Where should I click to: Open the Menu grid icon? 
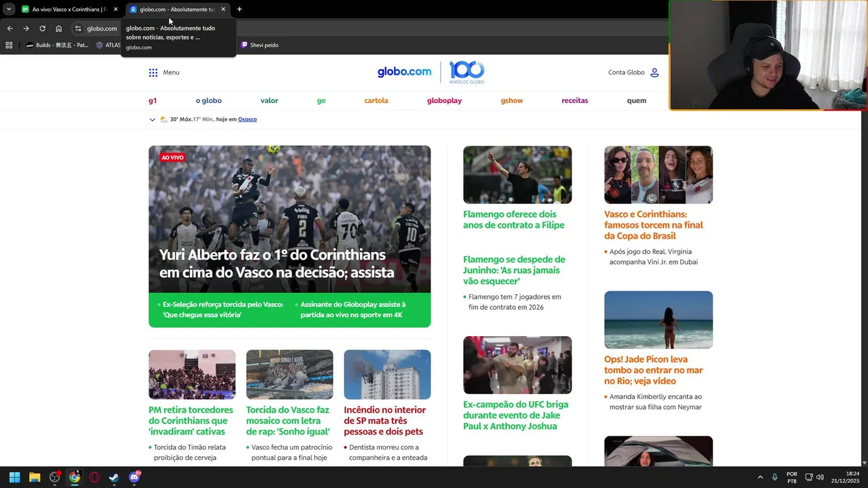point(153,73)
